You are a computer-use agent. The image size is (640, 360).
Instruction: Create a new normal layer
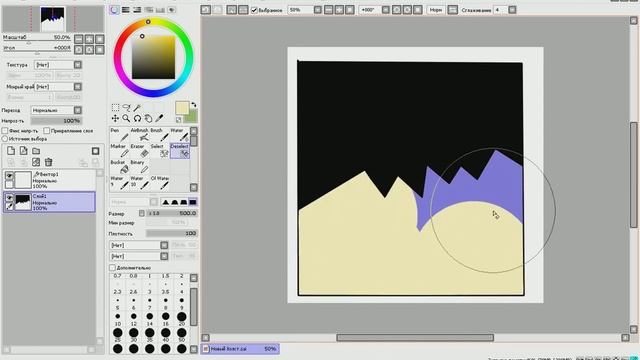(x=11, y=151)
